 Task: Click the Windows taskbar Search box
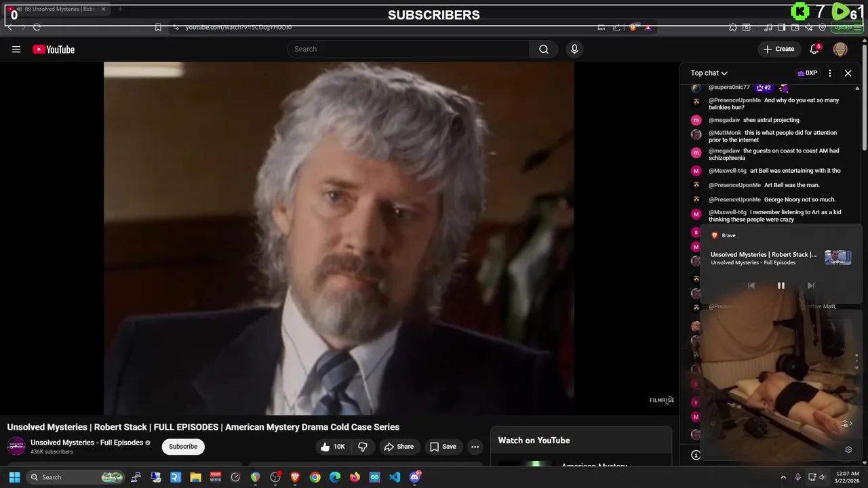77,477
